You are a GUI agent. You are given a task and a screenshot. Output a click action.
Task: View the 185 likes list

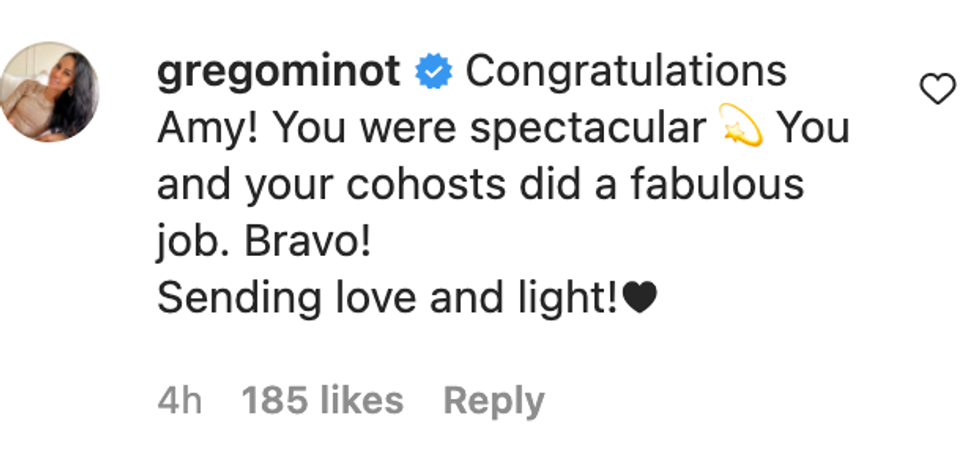tap(323, 401)
